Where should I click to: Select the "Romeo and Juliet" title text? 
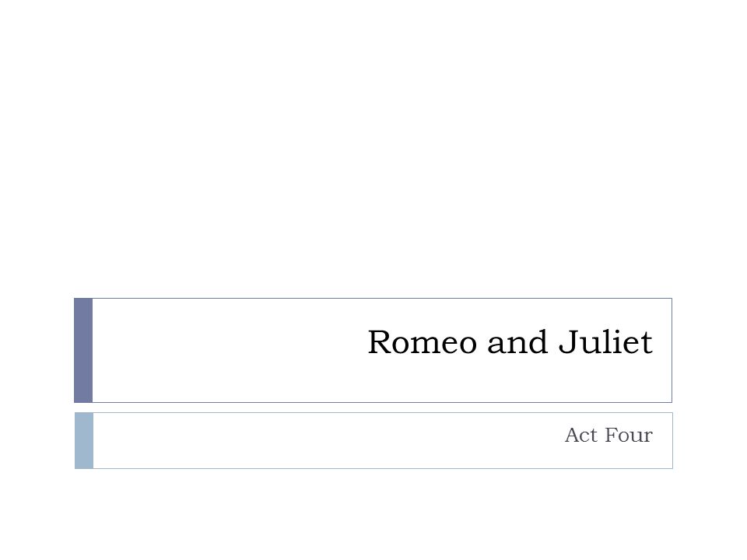[x=510, y=342]
